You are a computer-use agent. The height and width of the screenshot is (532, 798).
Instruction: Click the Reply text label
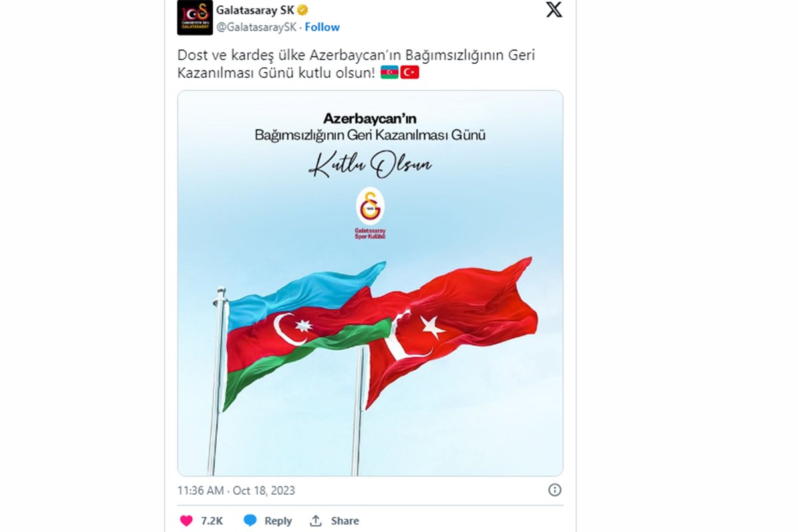(x=278, y=521)
